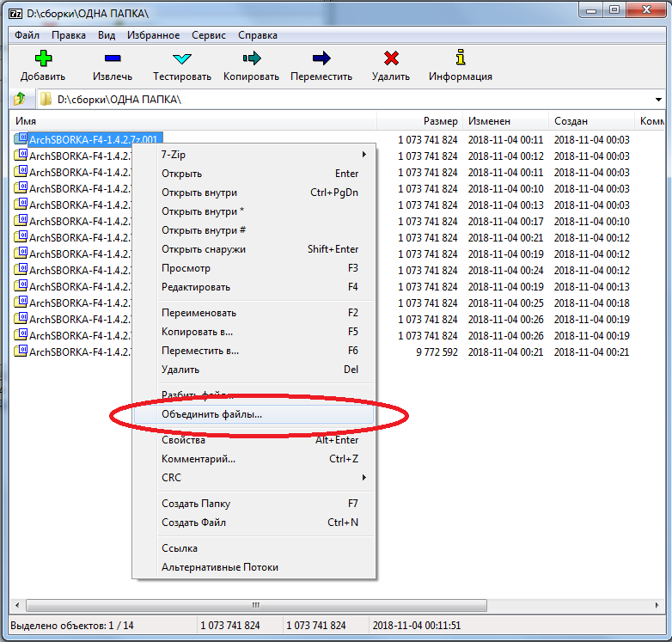Choose Переименовать from context menu
Viewport: 672px width, 642px height.
point(199,313)
